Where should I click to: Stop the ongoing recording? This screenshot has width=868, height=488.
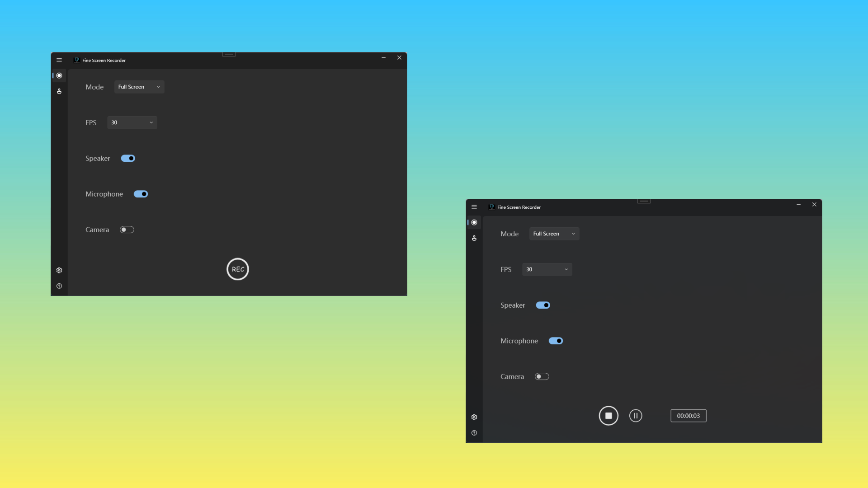click(x=609, y=415)
